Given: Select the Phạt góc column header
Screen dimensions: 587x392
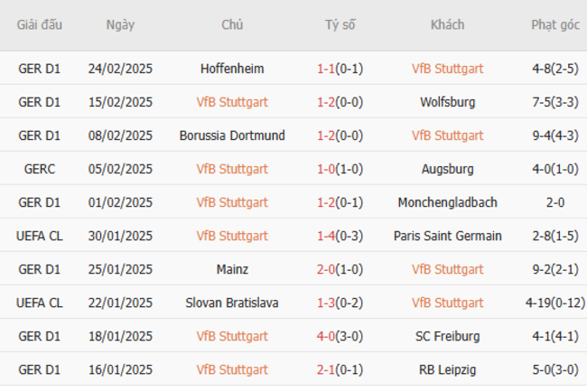Looking at the screenshot, I should coord(555,24).
